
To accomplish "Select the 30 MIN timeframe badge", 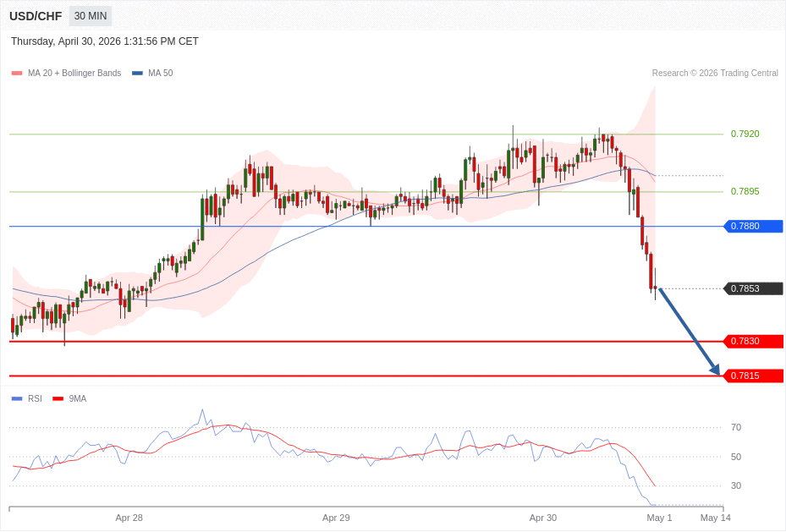I will (91, 16).
